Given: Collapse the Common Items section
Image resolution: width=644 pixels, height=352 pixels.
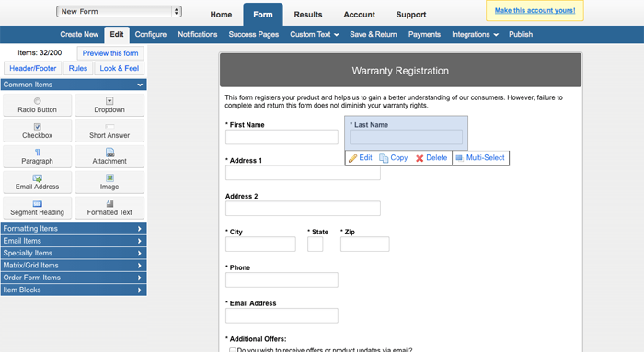Looking at the screenshot, I should (x=74, y=85).
